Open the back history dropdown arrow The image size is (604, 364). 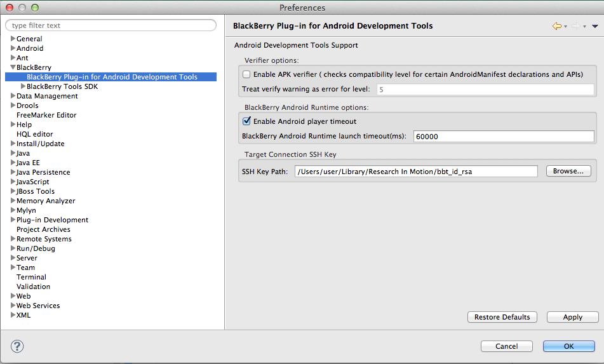pyautogui.click(x=565, y=27)
